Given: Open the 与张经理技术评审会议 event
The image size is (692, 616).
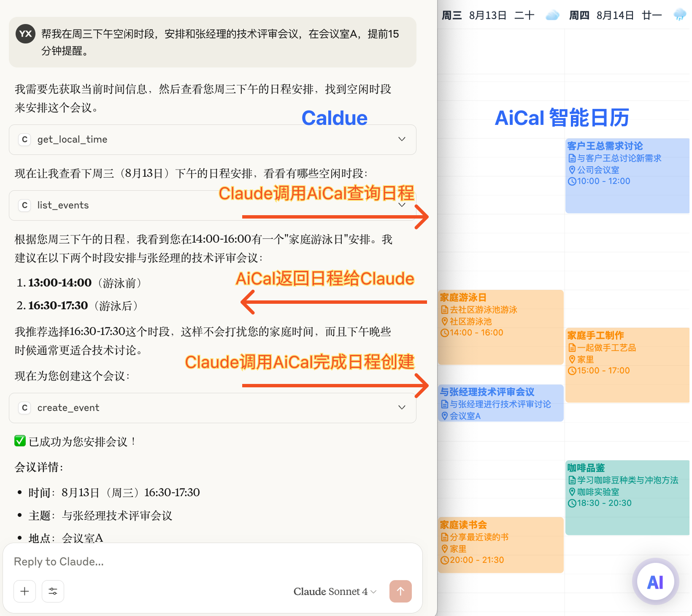Looking at the screenshot, I should [x=500, y=403].
